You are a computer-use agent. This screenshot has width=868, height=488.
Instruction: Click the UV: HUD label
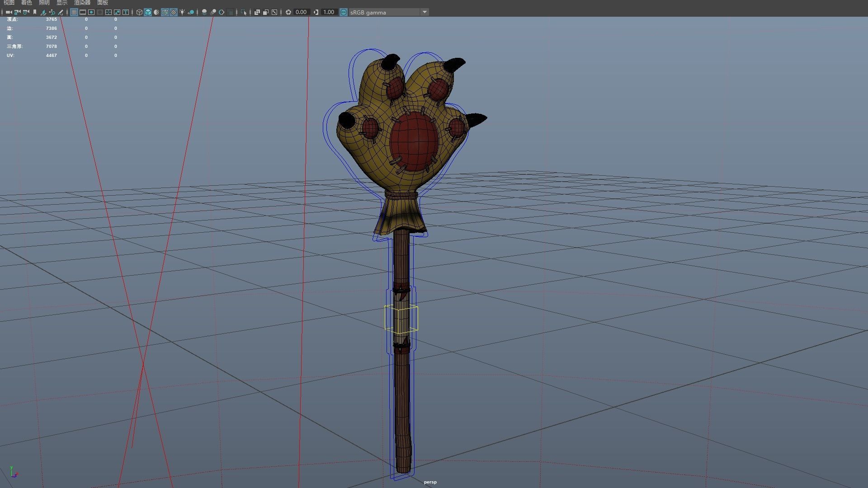10,56
